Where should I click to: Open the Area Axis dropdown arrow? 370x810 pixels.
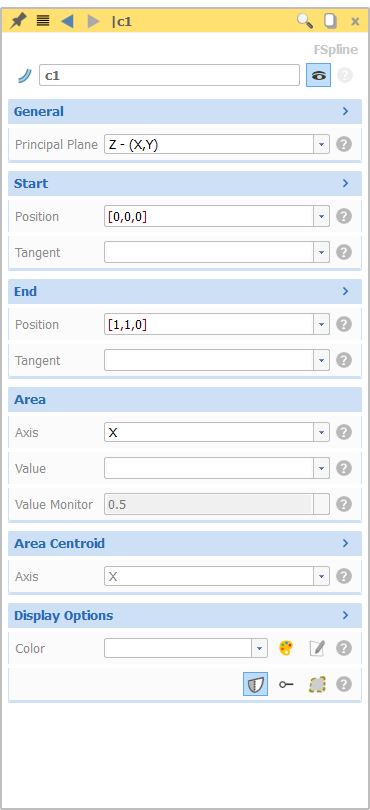coord(321,432)
